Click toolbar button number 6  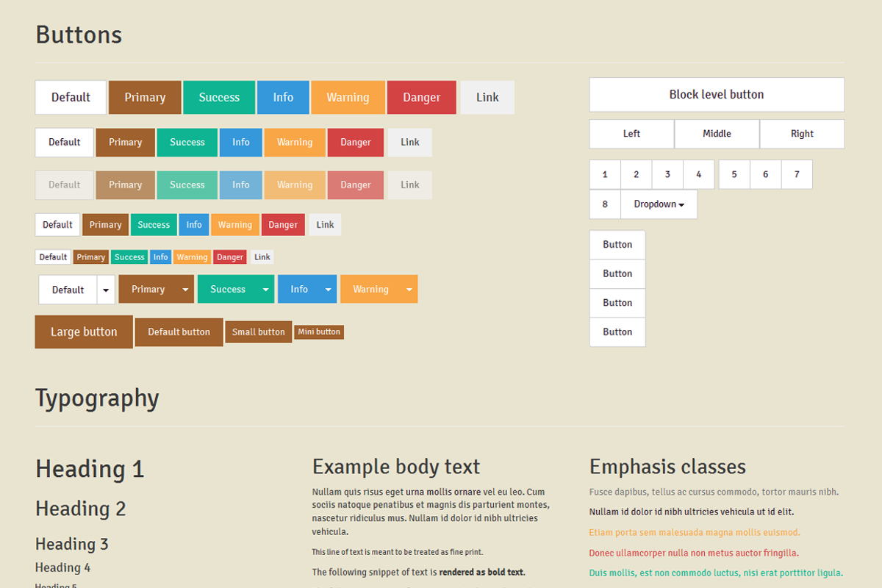765,174
